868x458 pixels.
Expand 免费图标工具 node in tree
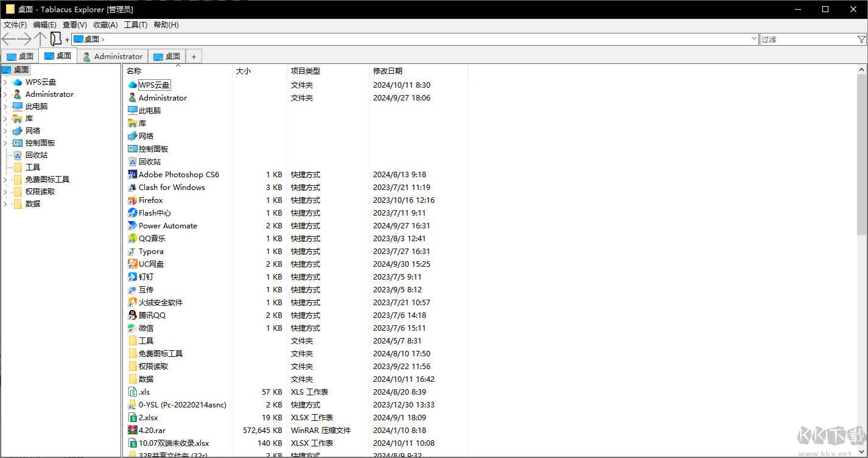5,180
